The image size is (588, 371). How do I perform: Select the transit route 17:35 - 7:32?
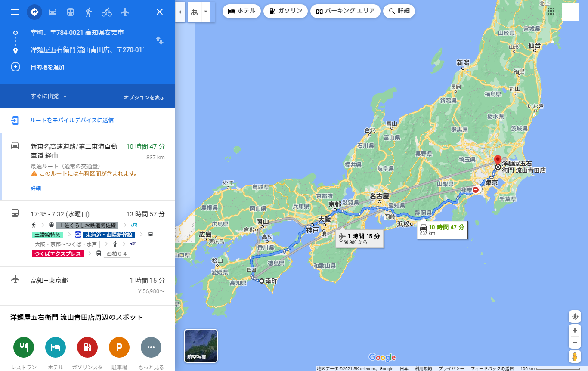coord(87,233)
